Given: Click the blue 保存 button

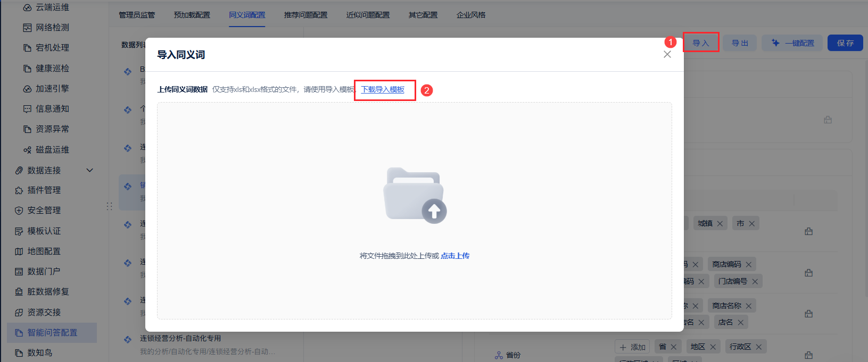Looking at the screenshot, I should 845,43.
